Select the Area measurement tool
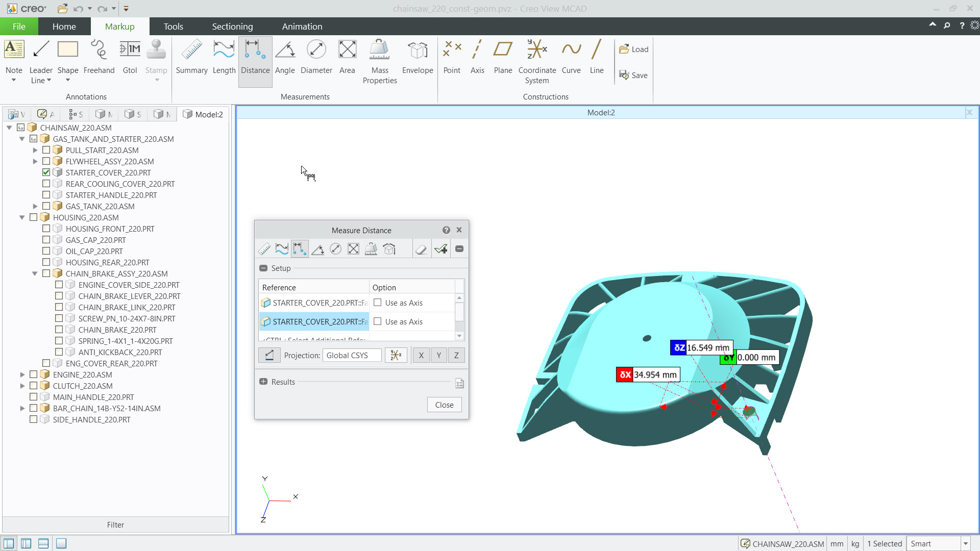980x551 pixels. click(x=347, y=57)
